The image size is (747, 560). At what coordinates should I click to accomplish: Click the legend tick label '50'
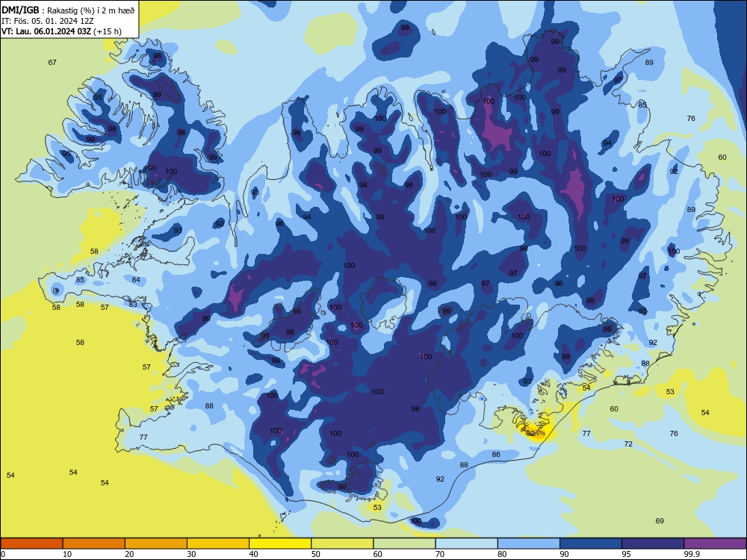tap(315, 554)
